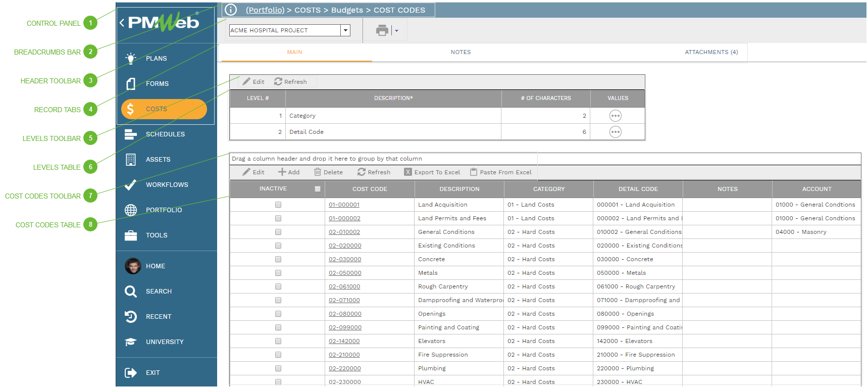Click Export To Excel in toolbar

tap(432, 172)
